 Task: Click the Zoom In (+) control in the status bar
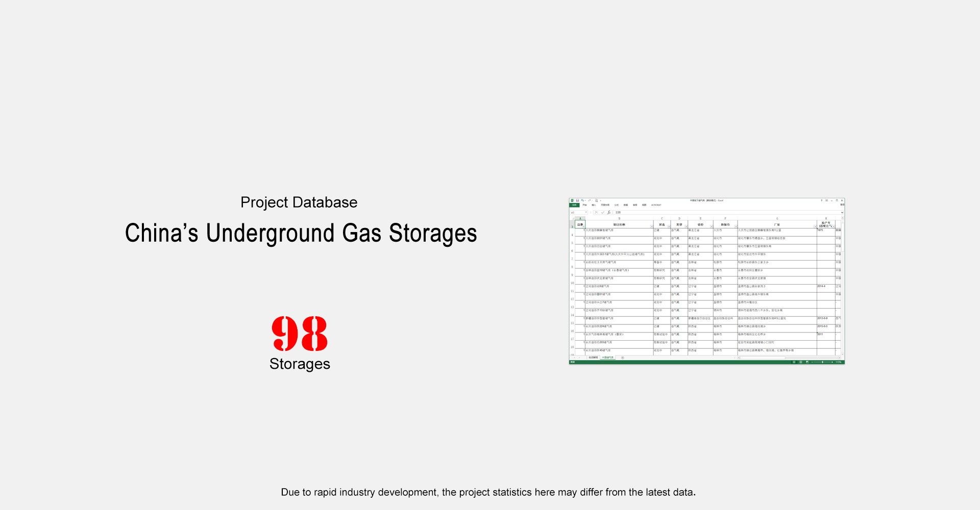tap(832, 362)
